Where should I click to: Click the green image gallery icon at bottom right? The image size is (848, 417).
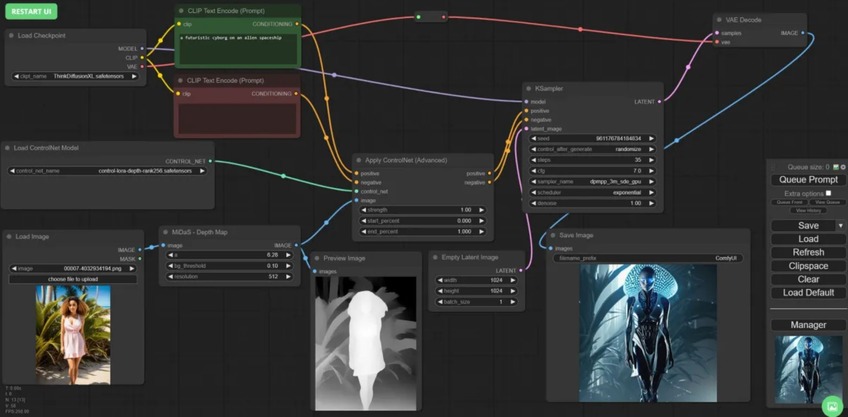(x=831, y=405)
